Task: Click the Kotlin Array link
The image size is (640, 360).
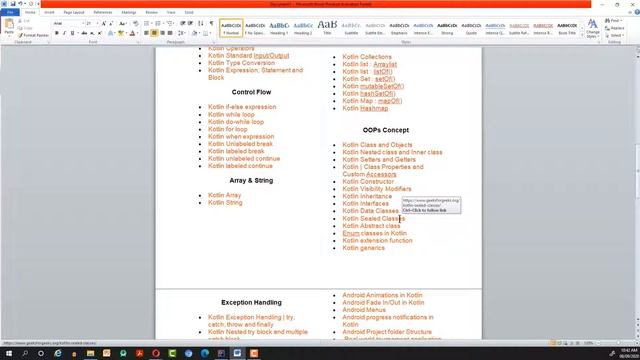Action: [x=224, y=195]
